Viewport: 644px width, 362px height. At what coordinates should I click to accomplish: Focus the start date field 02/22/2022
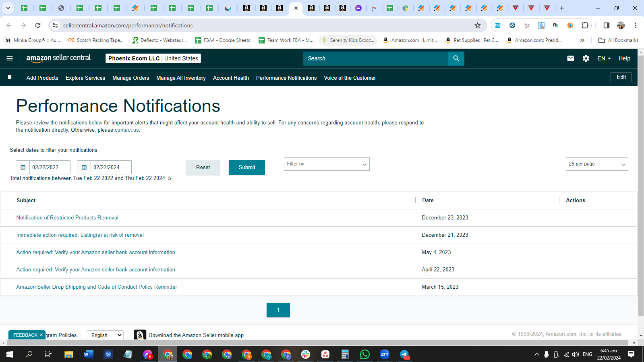[x=50, y=167]
